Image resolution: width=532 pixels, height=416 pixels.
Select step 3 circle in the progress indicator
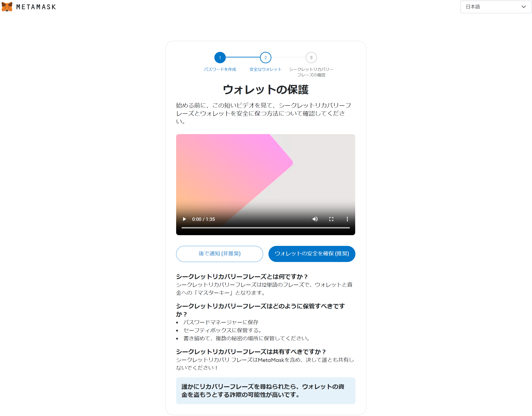point(311,57)
